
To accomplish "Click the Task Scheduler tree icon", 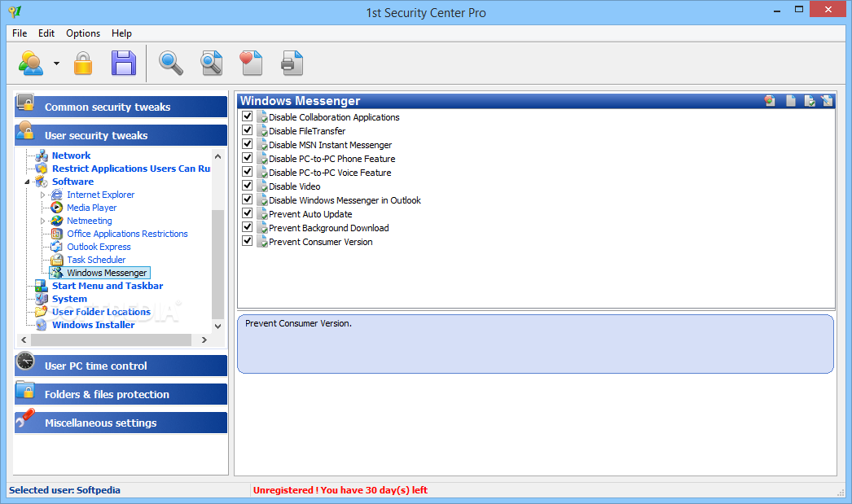I will (57, 260).
